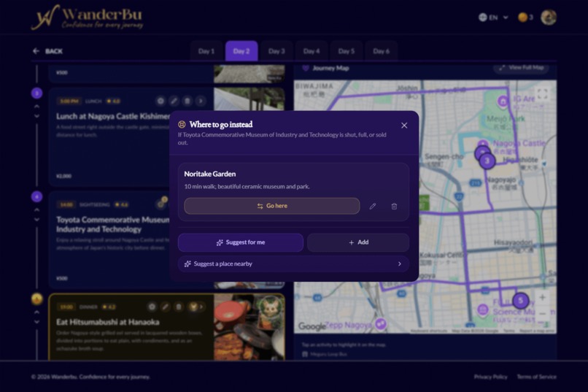Screen dimensions: 588x392
Task: Click the Lunch card photo thumbnail
Action: pyautogui.click(x=249, y=99)
